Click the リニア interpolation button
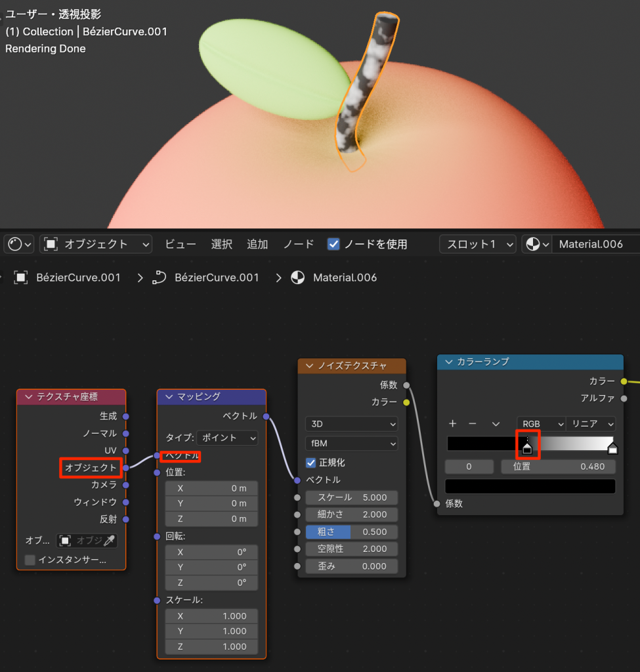640x672 pixels. point(592,424)
